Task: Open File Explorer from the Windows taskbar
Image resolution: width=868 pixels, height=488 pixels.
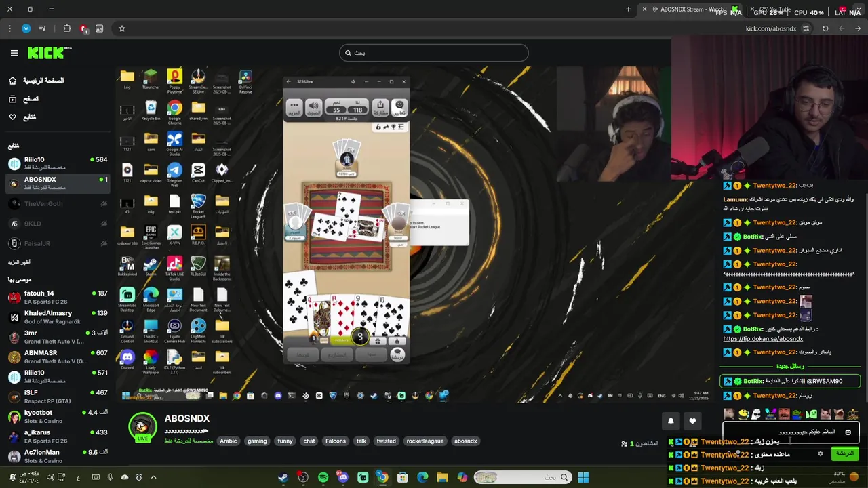Action: pos(442,477)
